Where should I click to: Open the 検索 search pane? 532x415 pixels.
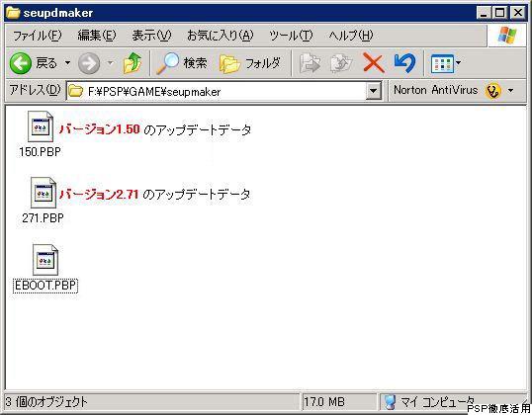(182, 63)
